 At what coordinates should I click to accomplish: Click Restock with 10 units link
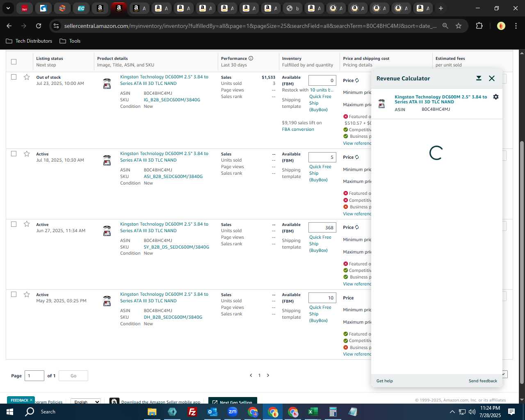(322, 90)
